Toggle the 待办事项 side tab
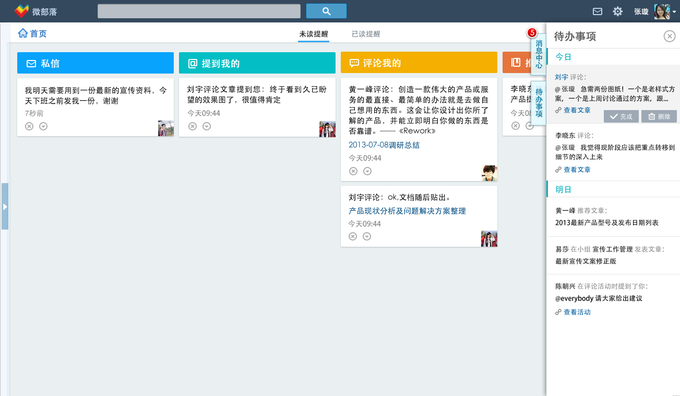 coord(538,103)
